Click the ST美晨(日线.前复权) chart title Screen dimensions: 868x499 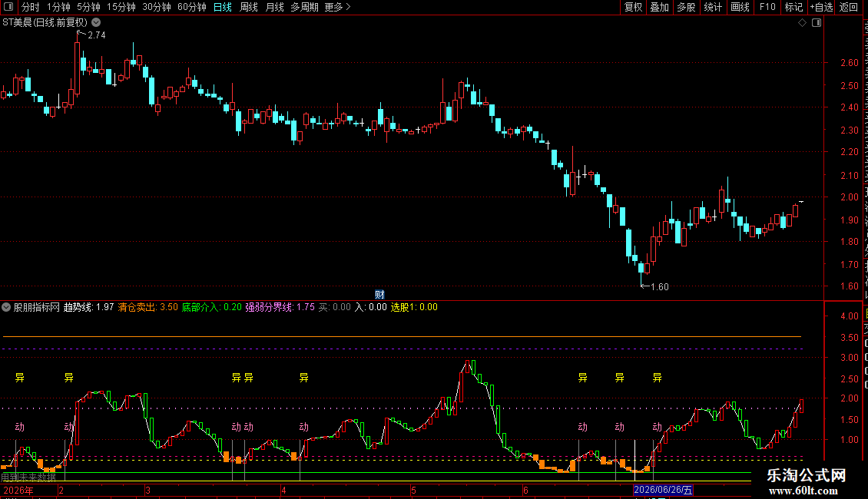[45, 23]
